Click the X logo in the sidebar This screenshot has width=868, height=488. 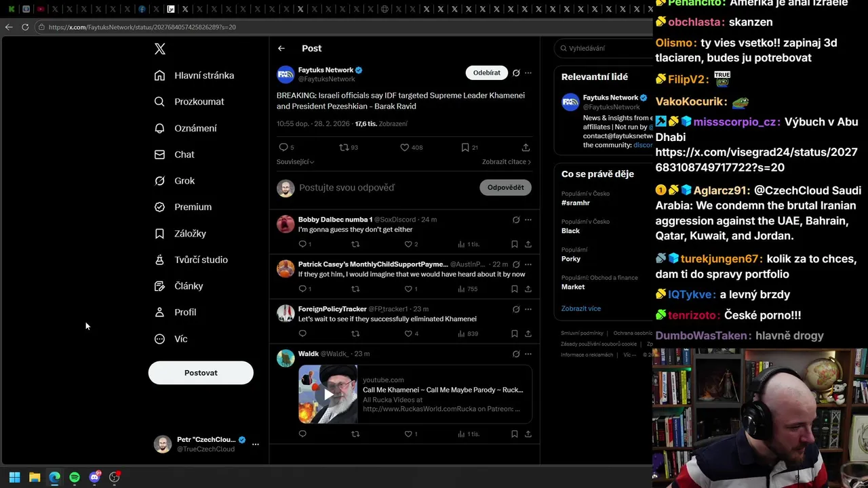tap(160, 49)
